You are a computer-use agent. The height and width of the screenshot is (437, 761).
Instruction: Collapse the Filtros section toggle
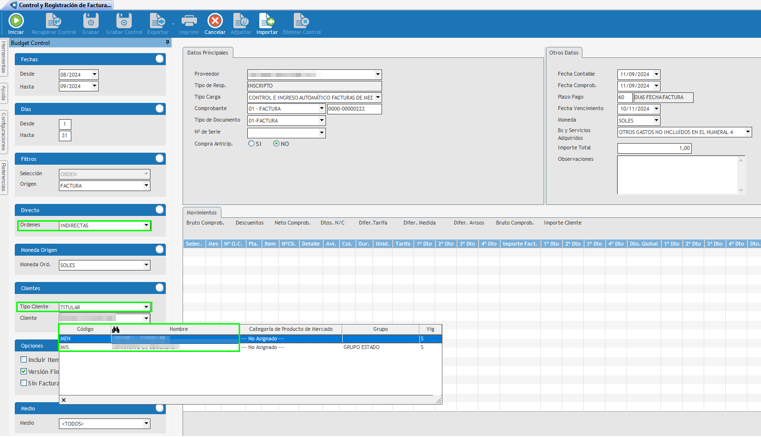159,158
